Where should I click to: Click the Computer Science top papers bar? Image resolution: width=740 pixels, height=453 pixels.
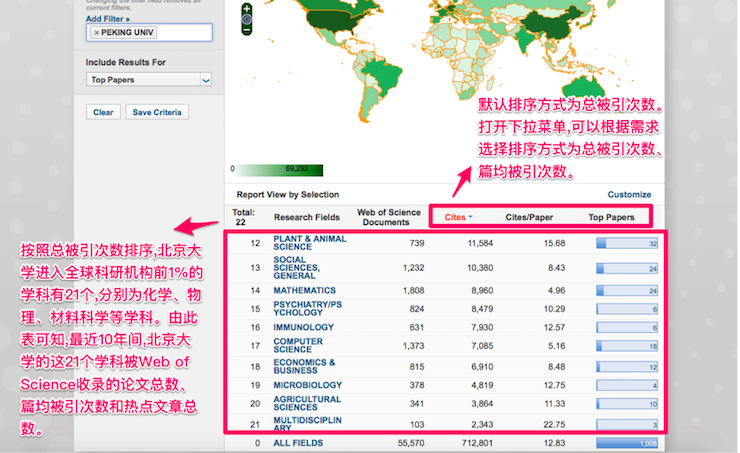(x=627, y=346)
